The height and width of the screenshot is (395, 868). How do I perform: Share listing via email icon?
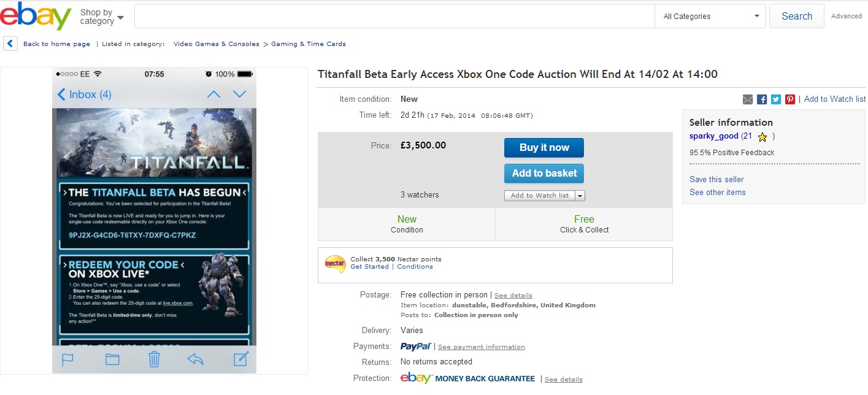pyautogui.click(x=748, y=99)
